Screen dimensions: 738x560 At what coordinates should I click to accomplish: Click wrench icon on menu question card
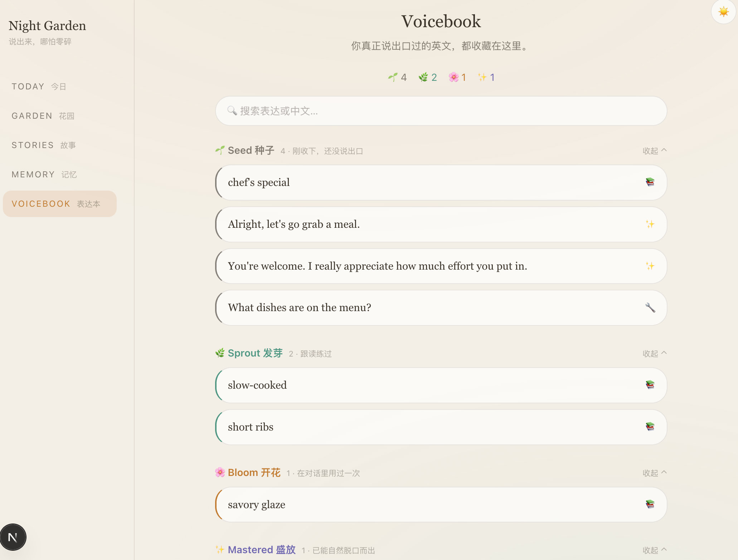point(650,308)
